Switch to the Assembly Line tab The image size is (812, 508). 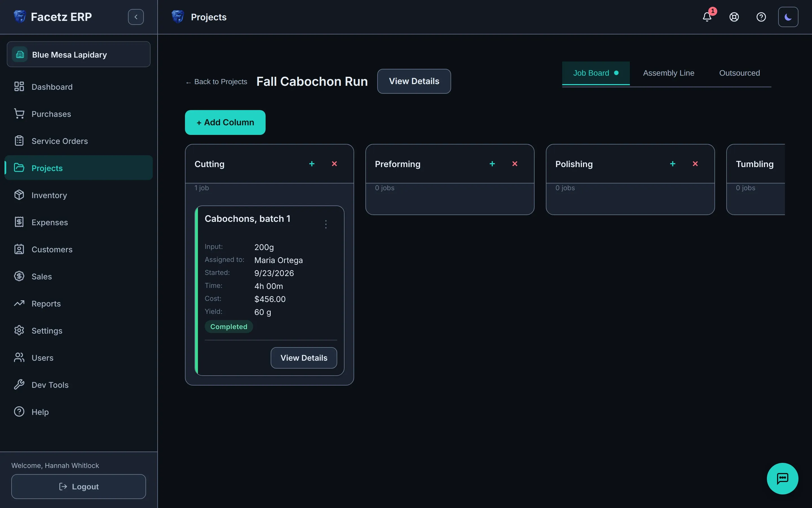(x=668, y=73)
